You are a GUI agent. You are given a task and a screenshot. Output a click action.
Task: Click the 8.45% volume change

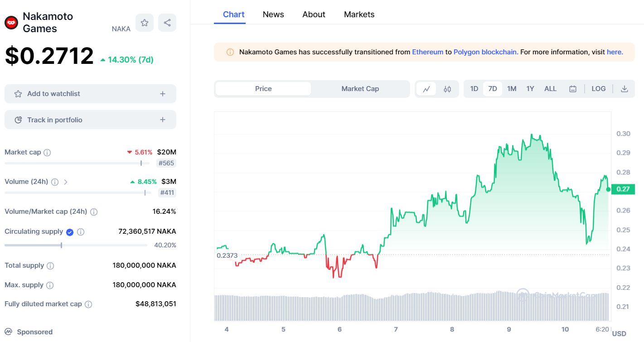pos(143,182)
